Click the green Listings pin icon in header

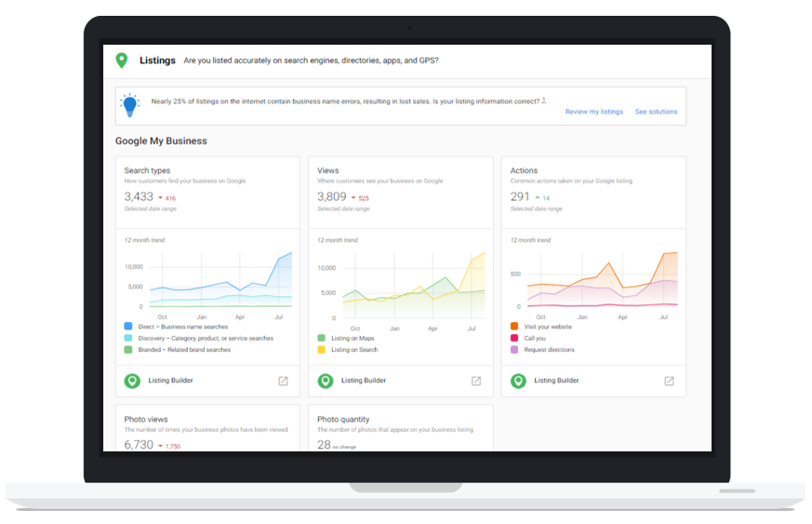click(121, 60)
